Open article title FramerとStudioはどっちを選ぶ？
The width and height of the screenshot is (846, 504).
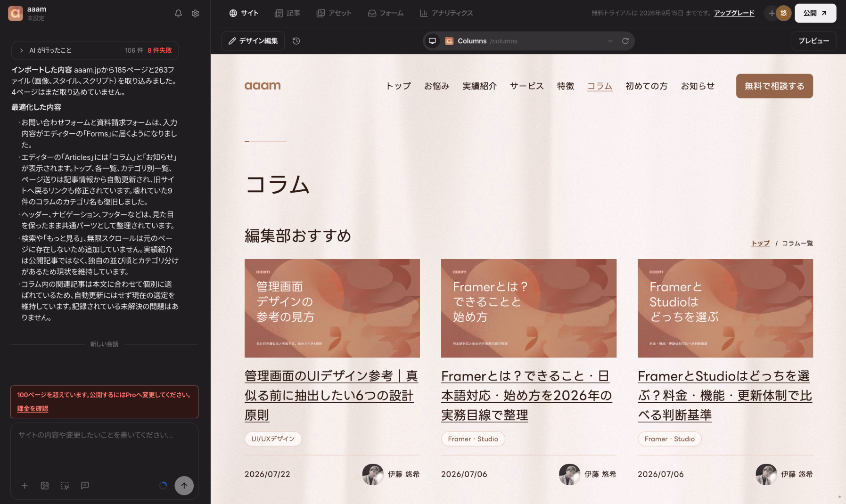point(725,395)
